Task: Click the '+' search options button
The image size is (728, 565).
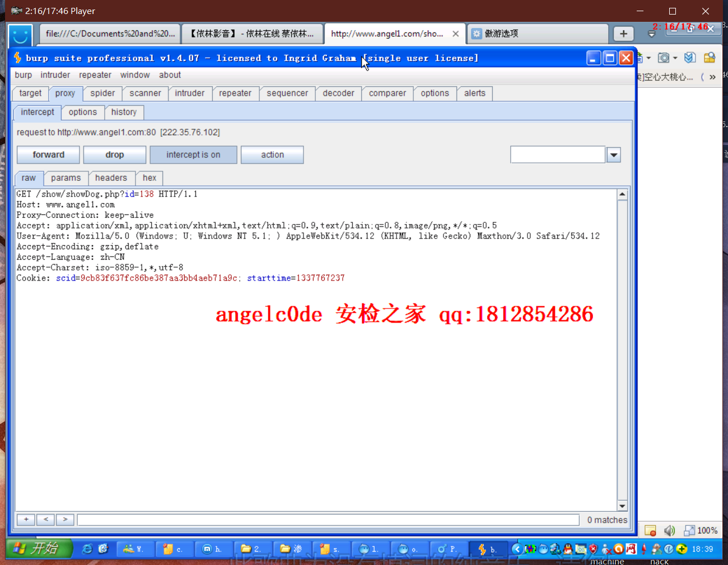Action: (x=26, y=520)
